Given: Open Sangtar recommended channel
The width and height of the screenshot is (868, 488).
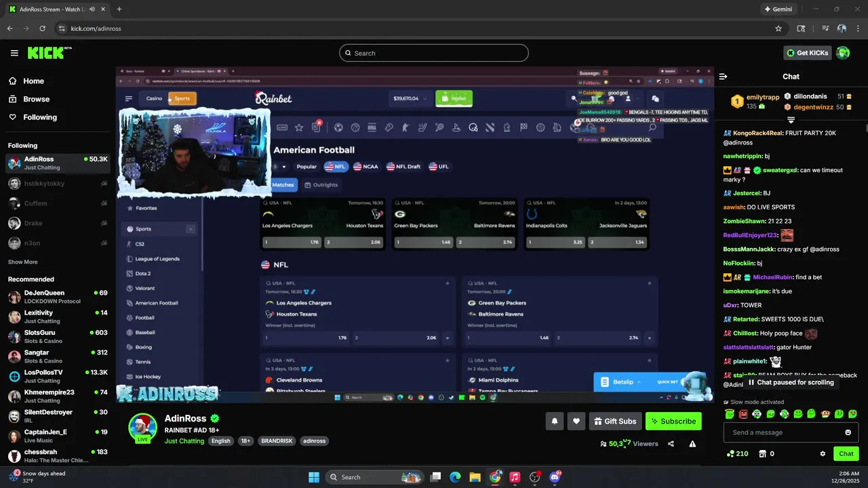Looking at the screenshot, I should [57, 357].
